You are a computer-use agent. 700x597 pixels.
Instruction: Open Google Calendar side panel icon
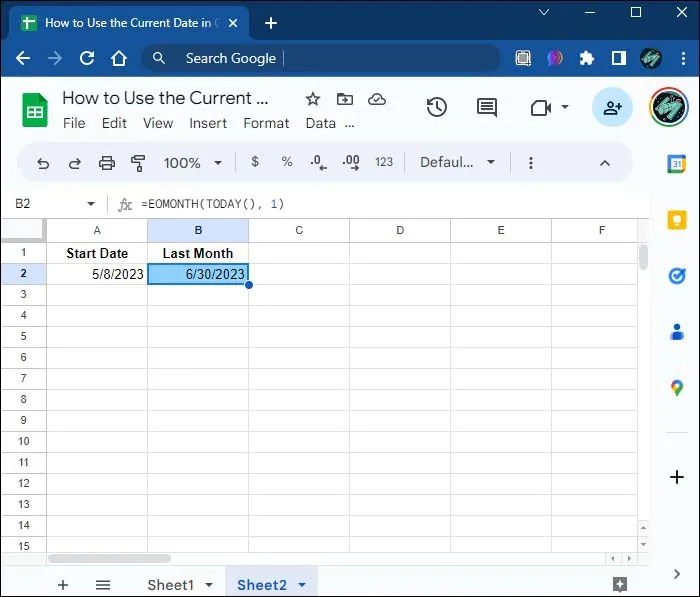(x=677, y=164)
